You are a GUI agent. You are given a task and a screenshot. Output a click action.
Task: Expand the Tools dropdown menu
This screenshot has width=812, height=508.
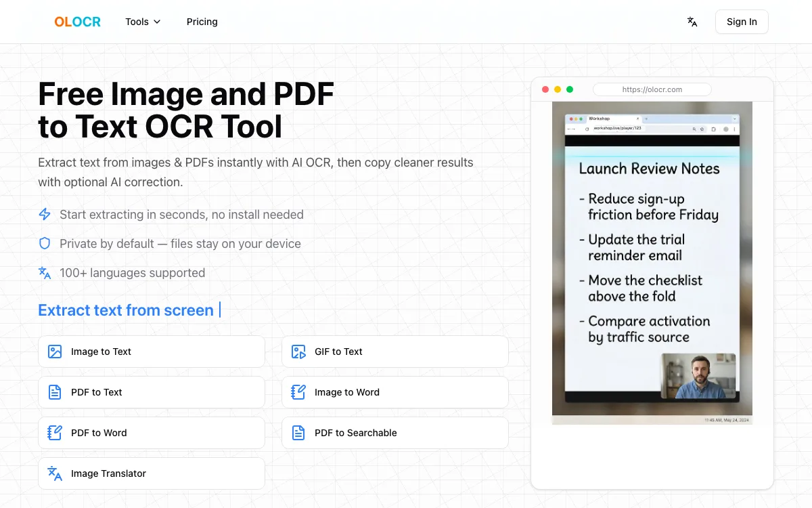tap(143, 22)
